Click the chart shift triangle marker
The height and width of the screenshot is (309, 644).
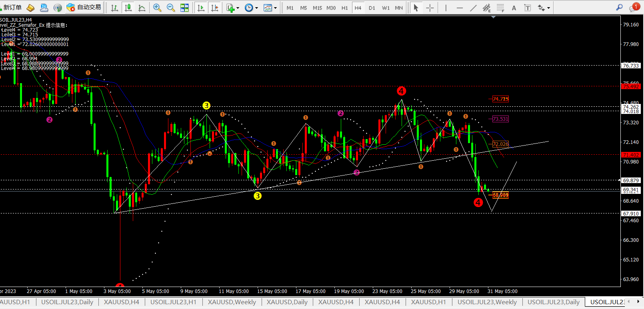(x=493, y=17)
